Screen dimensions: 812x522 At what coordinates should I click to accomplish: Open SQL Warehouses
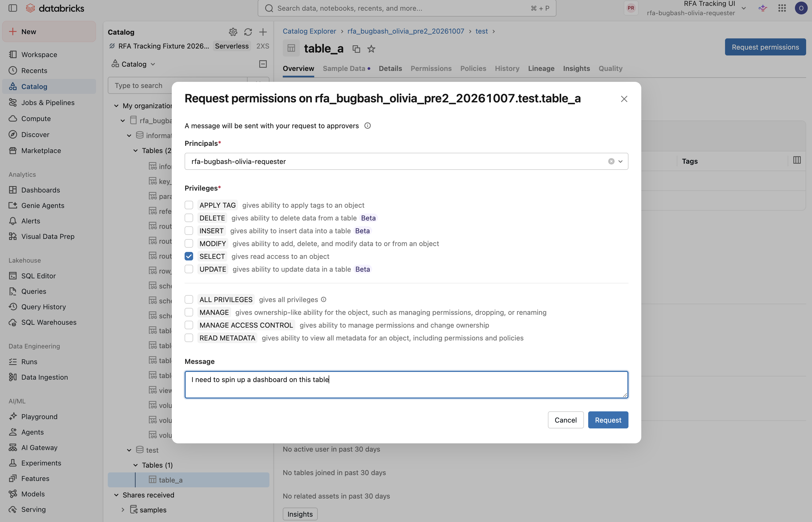click(49, 322)
